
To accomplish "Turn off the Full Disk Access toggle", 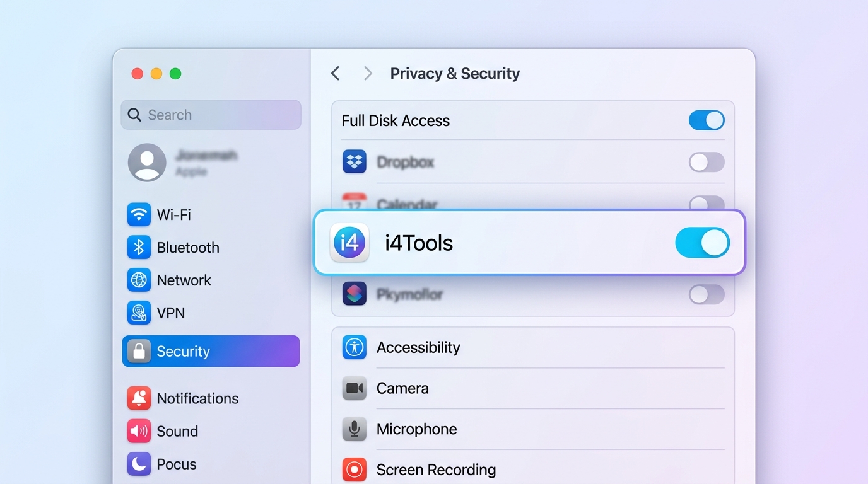I will coord(707,120).
